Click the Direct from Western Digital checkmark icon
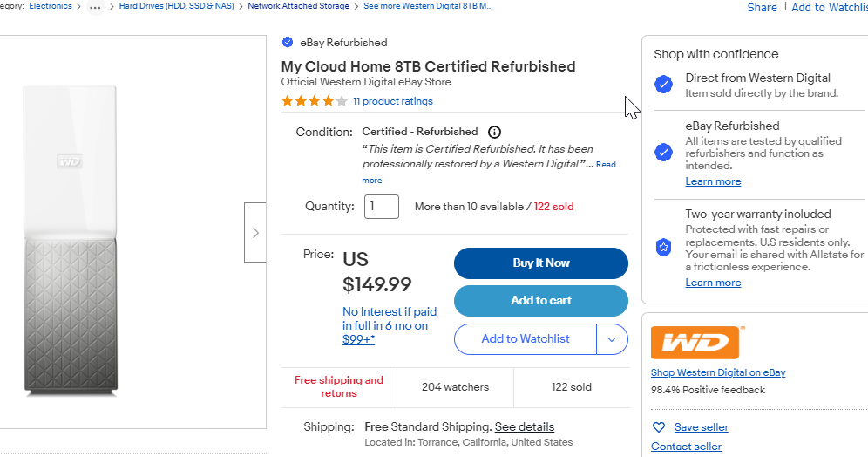The width and height of the screenshot is (868, 457). click(x=664, y=85)
